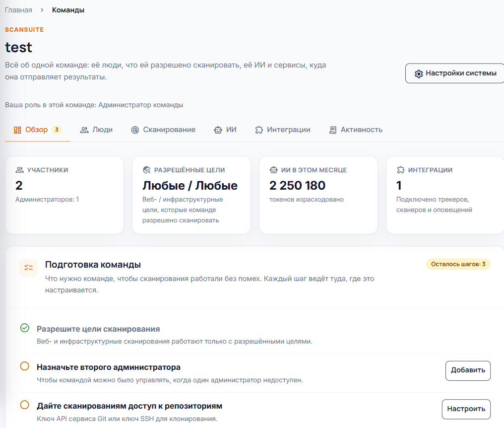The width and height of the screenshot is (504, 428).
Task: Open the Главная breadcrumb link
Action: click(18, 10)
